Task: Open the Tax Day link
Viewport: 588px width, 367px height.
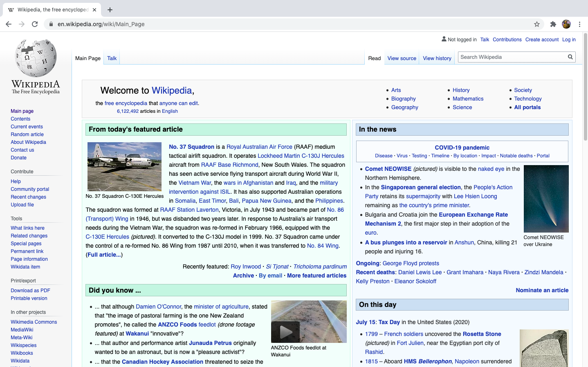Action: 389,322
